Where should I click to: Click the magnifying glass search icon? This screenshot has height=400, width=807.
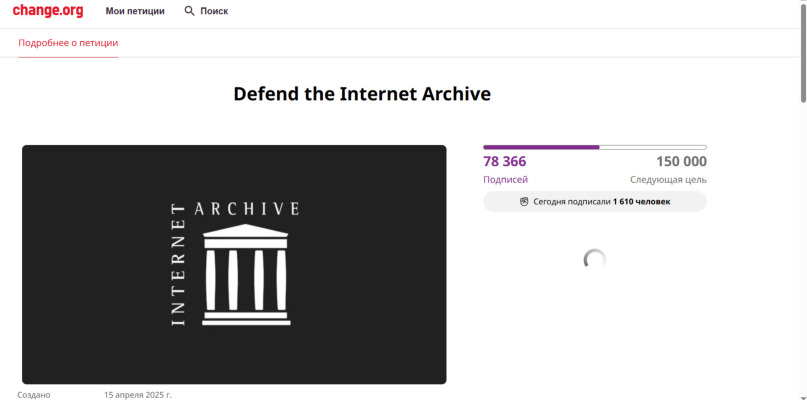click(190, 11)
